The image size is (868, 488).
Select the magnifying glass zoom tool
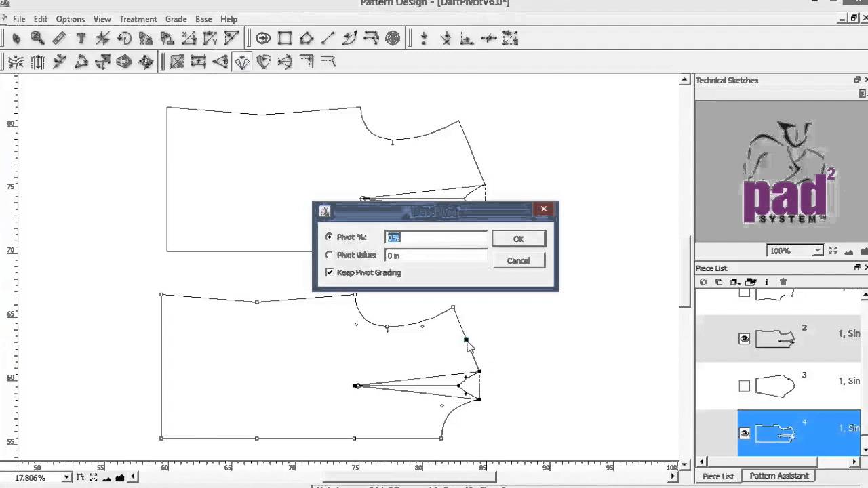point(37,39)
